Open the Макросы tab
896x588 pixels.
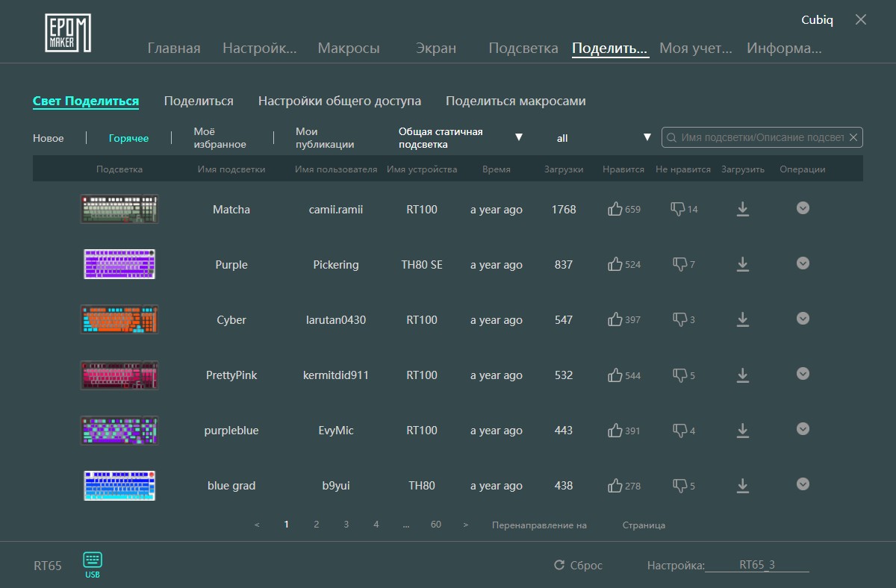click(x=349, y=49)
